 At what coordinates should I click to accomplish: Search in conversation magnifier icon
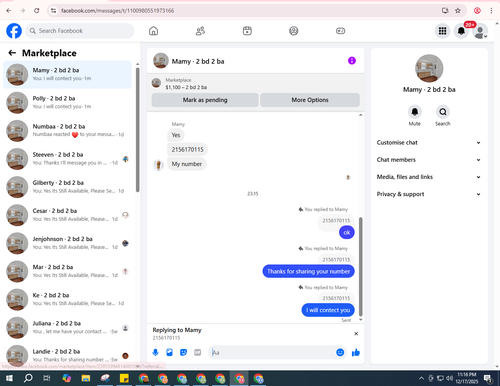click(x=443, y=112)
